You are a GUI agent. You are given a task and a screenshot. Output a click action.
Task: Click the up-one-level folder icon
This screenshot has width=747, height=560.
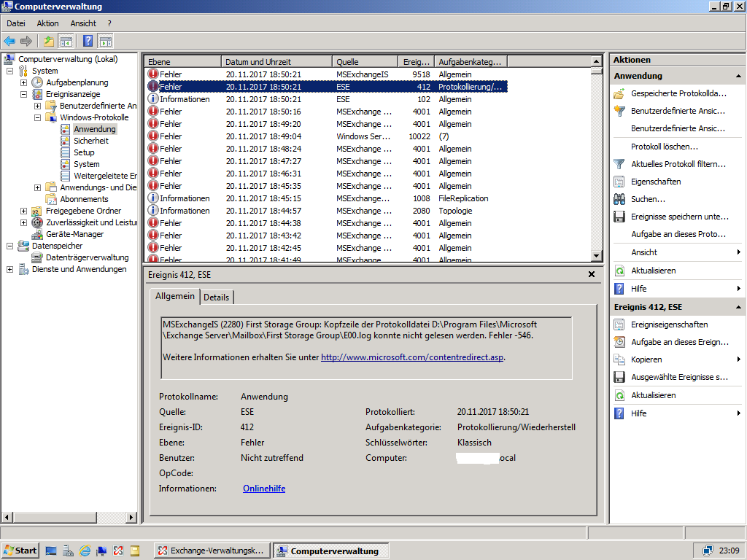(x=49, y=41)
